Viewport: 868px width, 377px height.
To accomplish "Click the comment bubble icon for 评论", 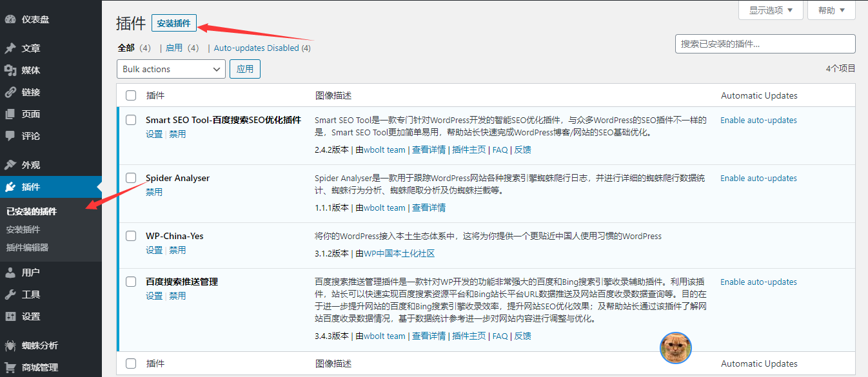I will 10,136.
